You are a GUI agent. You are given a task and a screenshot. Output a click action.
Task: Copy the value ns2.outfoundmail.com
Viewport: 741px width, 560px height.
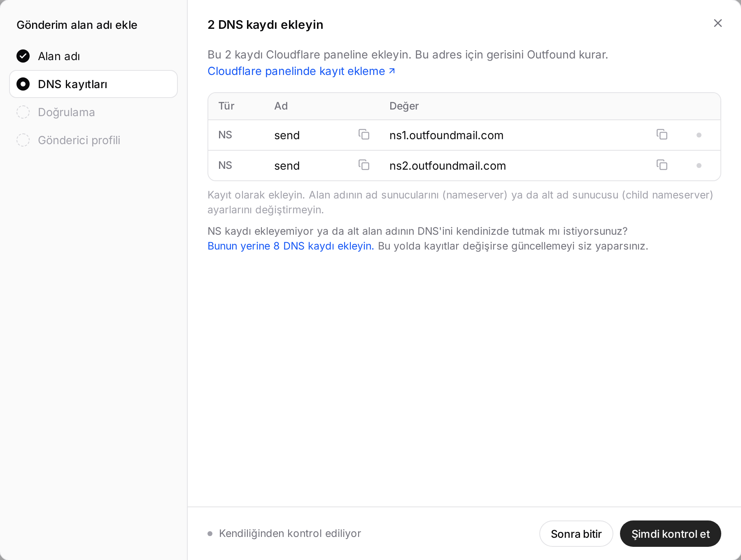(x=662, y=165)
